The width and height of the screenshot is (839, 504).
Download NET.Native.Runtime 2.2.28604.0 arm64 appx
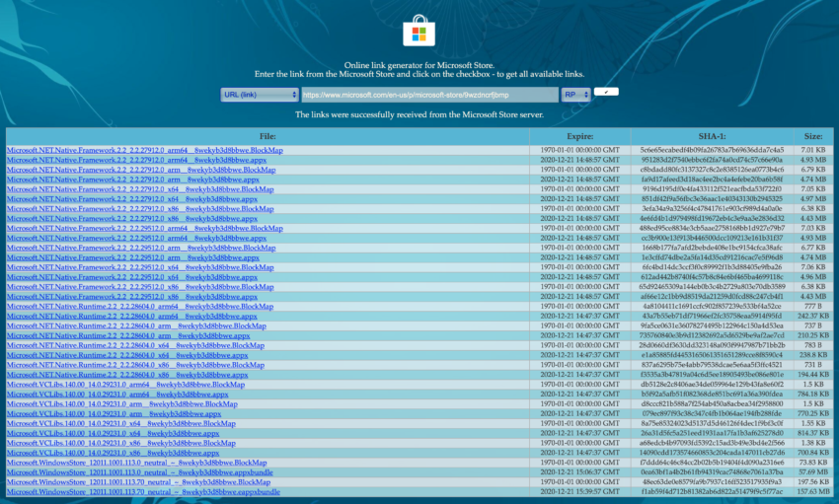click(x=131, y=316)
